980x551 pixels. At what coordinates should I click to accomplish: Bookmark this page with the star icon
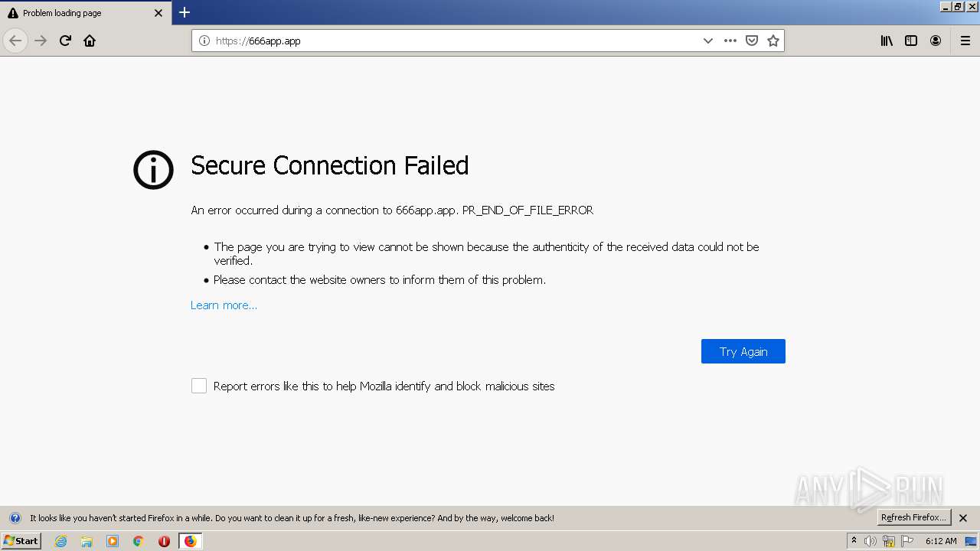pos(773,41)
